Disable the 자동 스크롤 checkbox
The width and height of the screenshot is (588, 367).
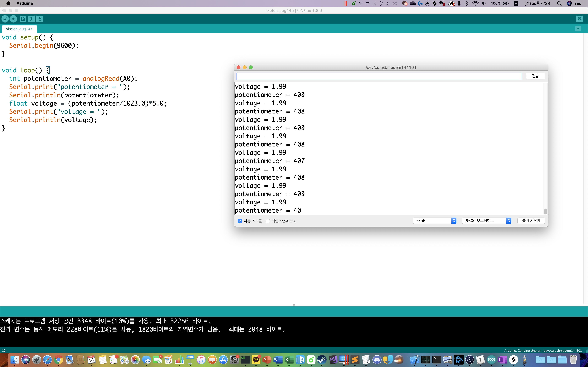point(240,221)
